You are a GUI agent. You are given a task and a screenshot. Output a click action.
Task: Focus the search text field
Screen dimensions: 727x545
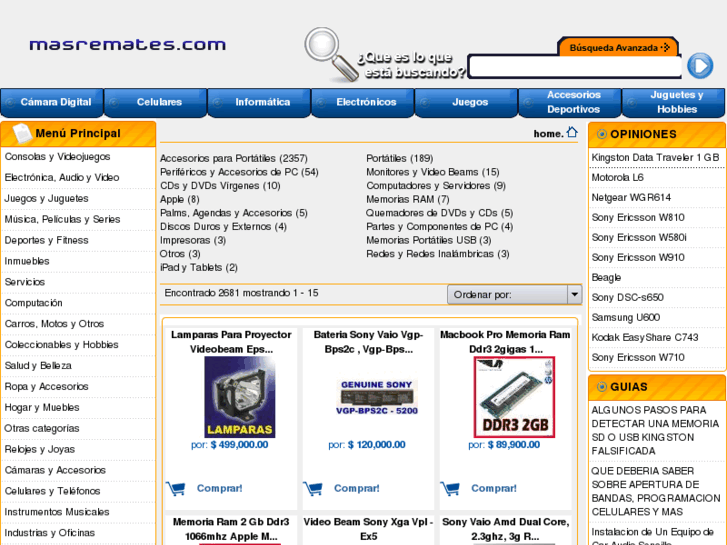pos(575,67)
